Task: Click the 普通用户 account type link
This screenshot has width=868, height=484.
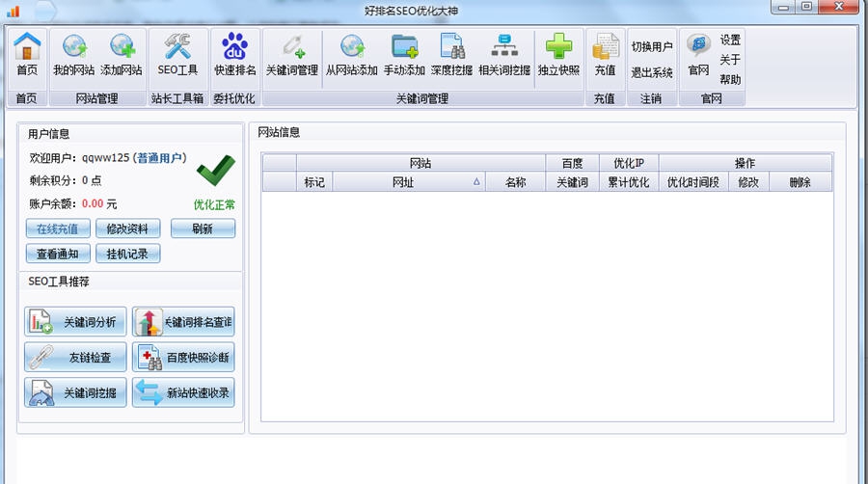Action: point(159,158)
